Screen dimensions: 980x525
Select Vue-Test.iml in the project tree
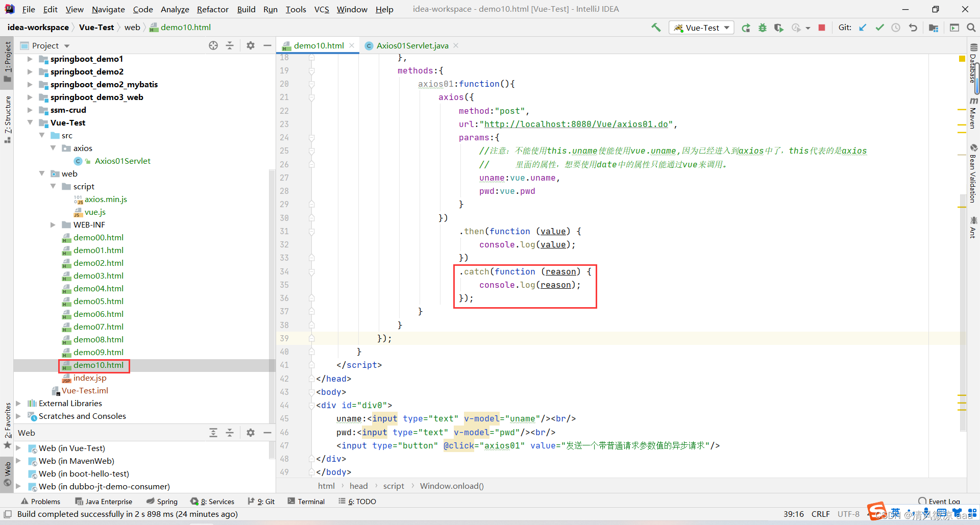click(x=85, y=390)
